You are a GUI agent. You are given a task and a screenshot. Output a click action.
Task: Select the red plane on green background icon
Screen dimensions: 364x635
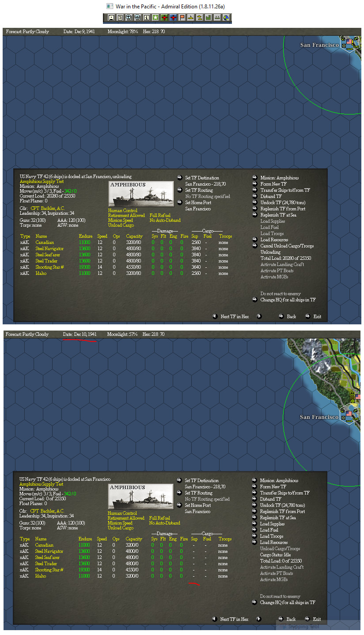164,18
